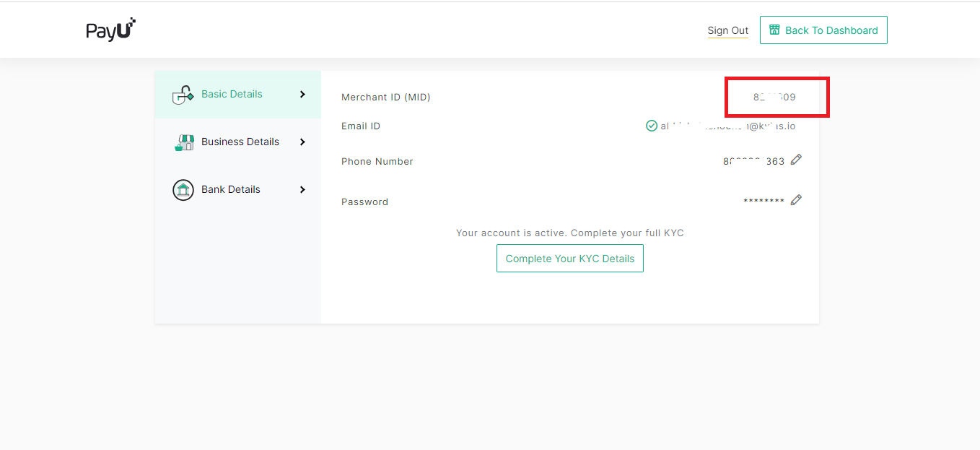Open the Bank Details section
The width and height of the screenshot is (980, 450).
[x=230, y=189]
